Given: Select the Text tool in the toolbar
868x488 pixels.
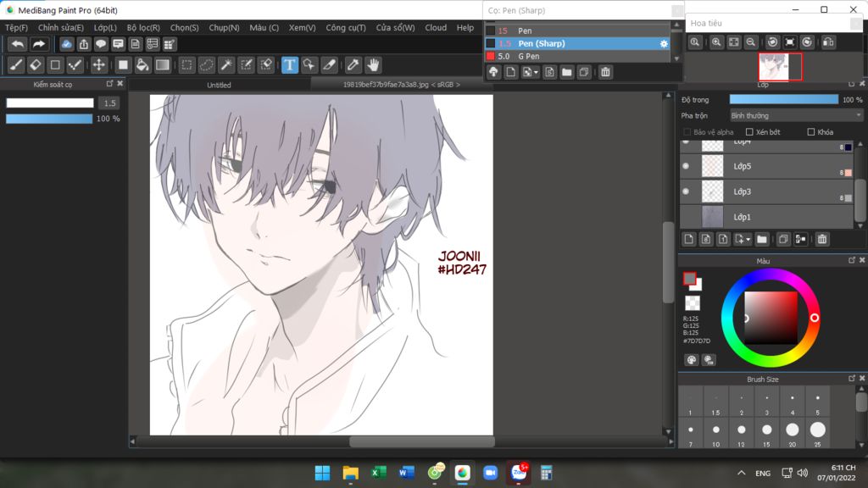Looking at the screenshot, I should tap(290, 65).
